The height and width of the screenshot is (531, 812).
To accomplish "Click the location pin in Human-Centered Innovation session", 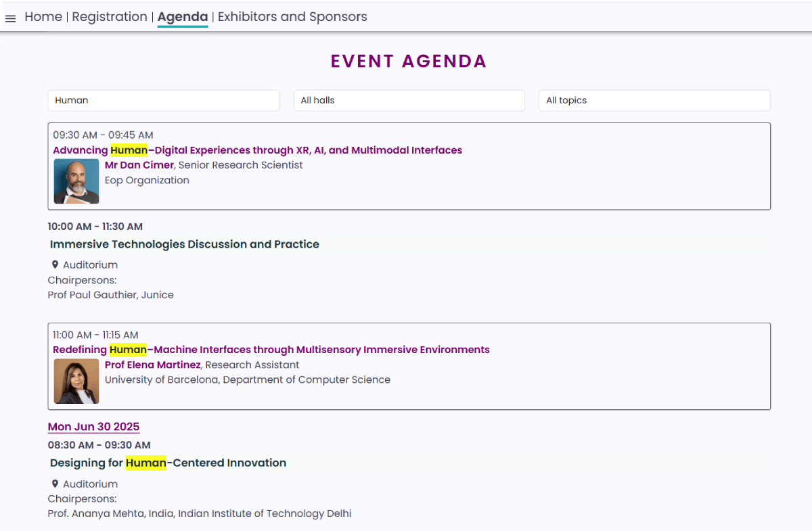I will 55,484.
